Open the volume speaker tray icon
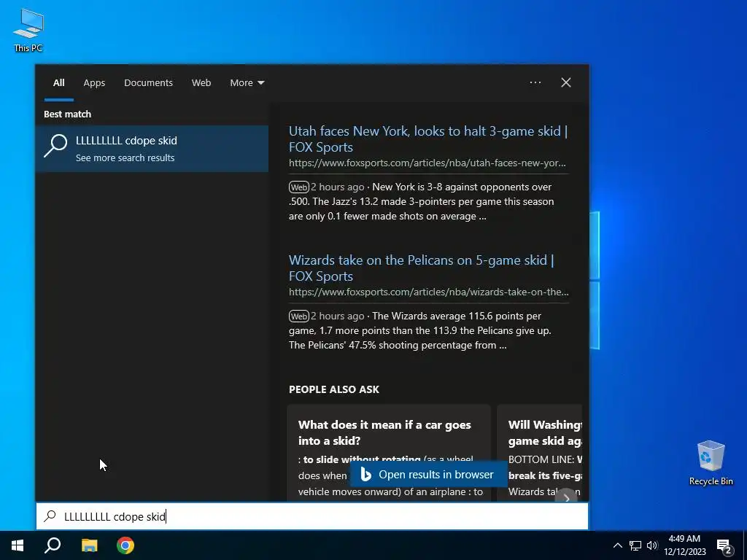This screenshot has height=560, width=747. pos(652,545)
